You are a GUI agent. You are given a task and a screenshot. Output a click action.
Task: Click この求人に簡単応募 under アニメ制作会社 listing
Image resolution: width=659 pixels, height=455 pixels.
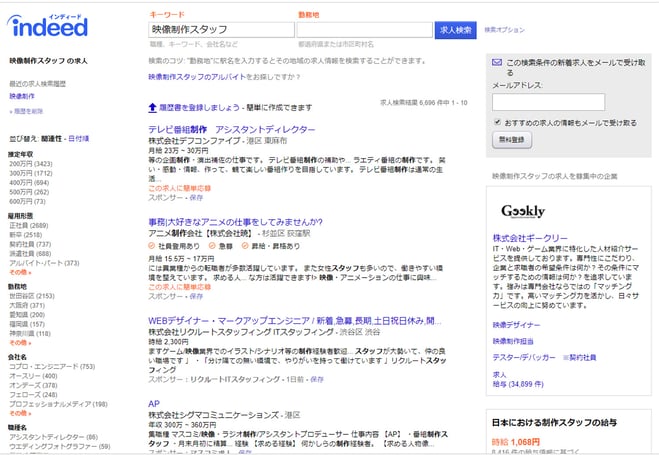pos(179,287)
